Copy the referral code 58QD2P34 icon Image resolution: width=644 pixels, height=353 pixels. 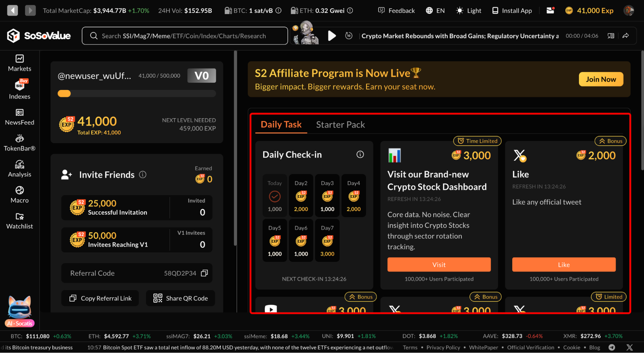click(x=204, y=273)
